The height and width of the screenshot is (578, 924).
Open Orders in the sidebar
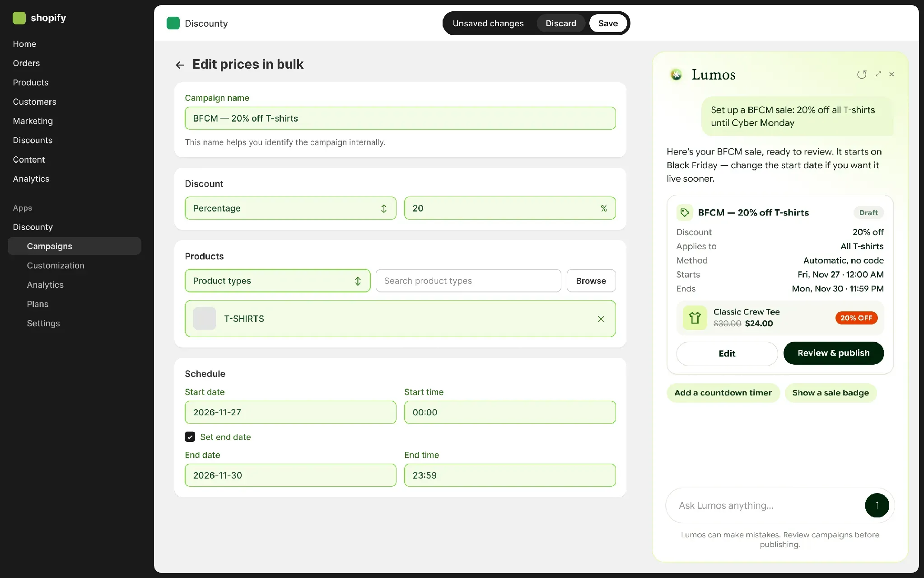(26, 63)
